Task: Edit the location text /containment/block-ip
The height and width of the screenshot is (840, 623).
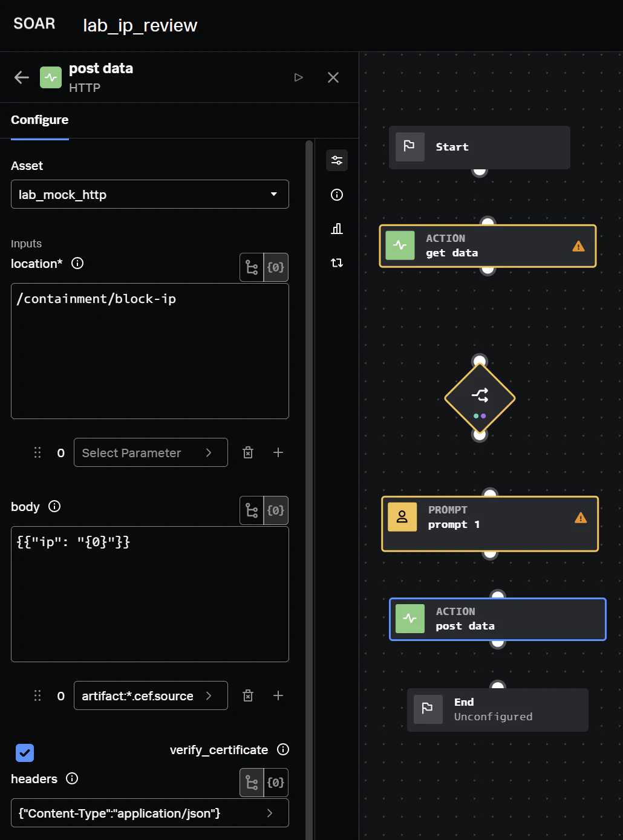Action: tap(150, 351)
